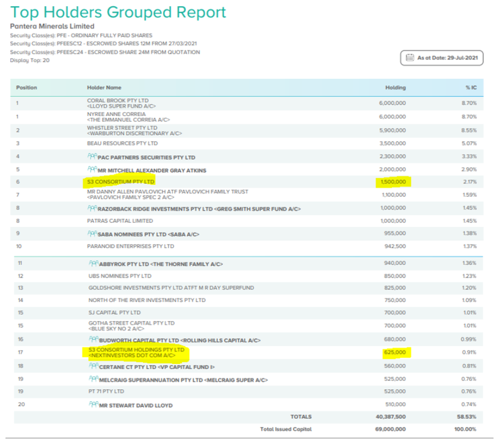Click the PFEESC24 escrowed share security class line
The width and height of the screenshot is (504, 444).
tap(105, 52)
